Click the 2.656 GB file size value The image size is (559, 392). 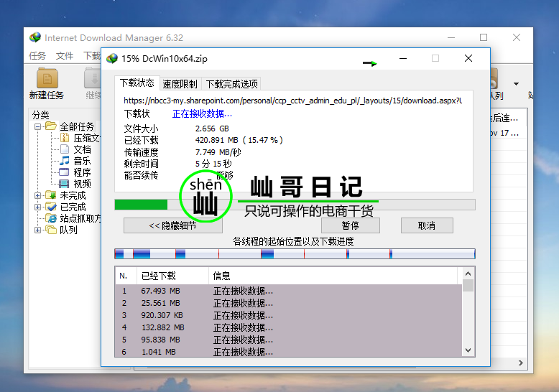[212, 129]
